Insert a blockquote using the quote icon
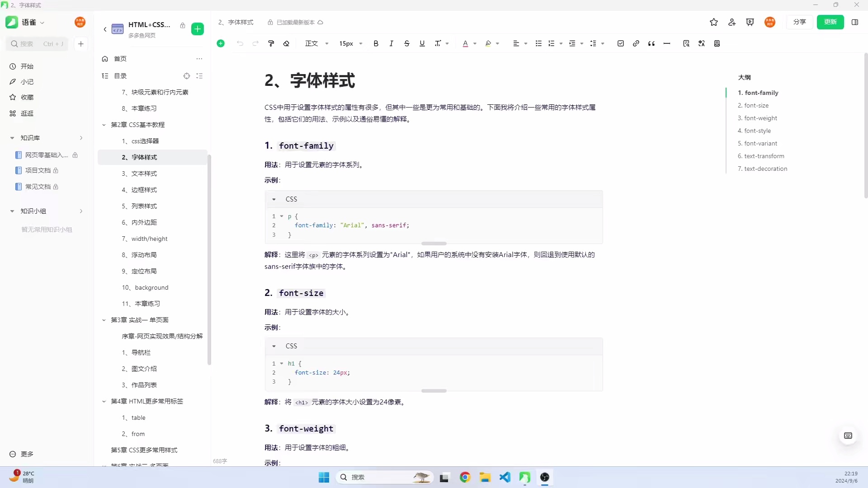868x488 pixels. pyautogui.click(x=651, y=43)
